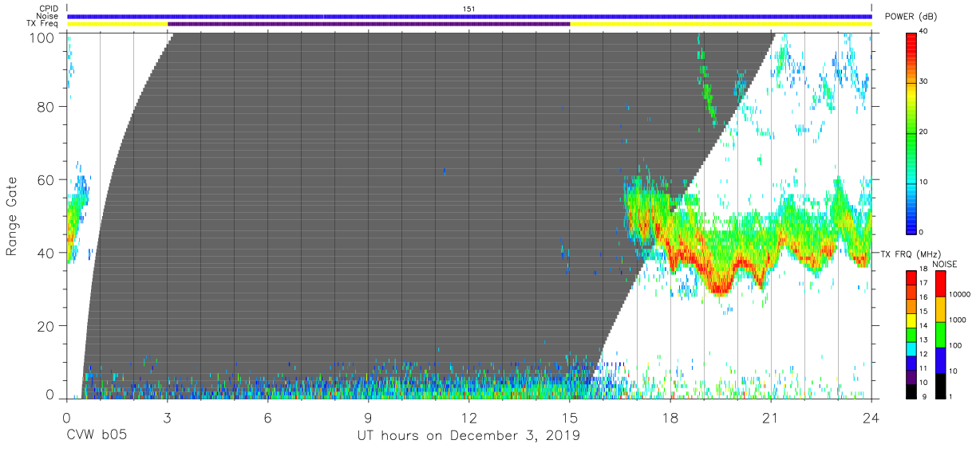Click the Range Gate axis label

tap(12, 217)
